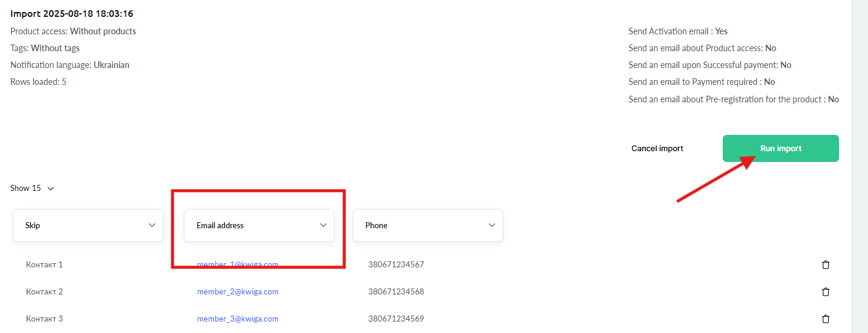Select Send an email about Product access text

[702, 48]
